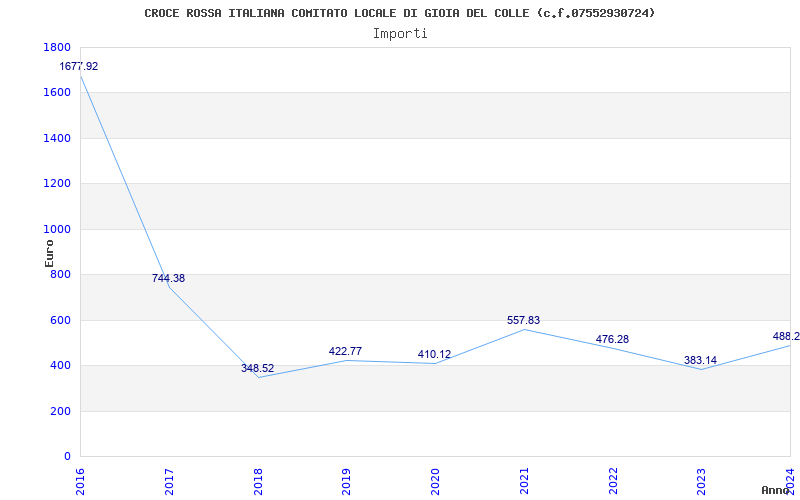Image resolution: width=800 pixels, height=500 pixels.
Task: Click the 1600 y-axis tick label
Action: [x=57, y=93]
